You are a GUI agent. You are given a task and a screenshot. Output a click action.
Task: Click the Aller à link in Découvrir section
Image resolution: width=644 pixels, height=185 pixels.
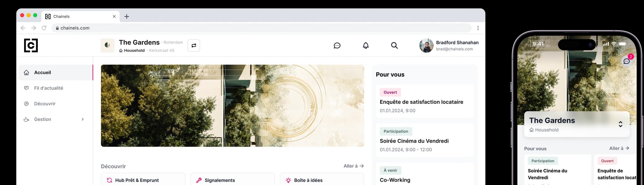(x=354, y=166)
